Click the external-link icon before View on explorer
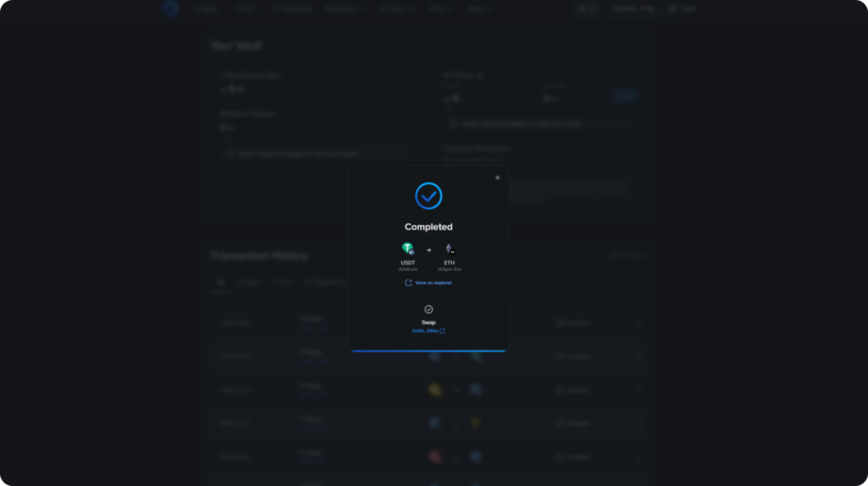This screenshot has height=486, width=868. [409, 282]
